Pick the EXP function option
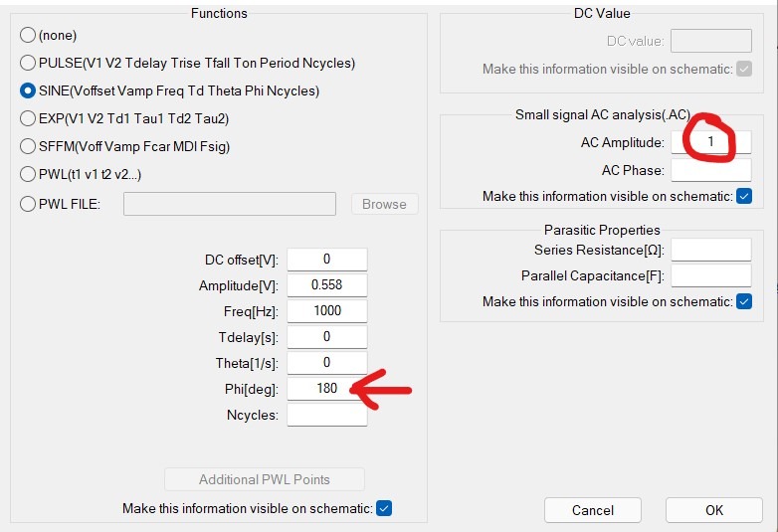This screenshot has height=532, width=778. tap(28, 118)
